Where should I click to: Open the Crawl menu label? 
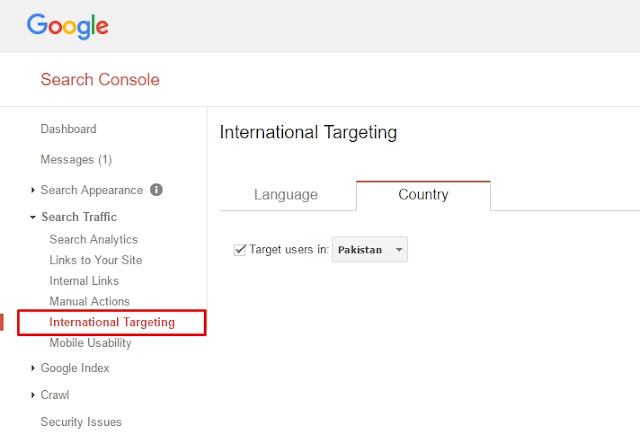click(x=55, y=395)
